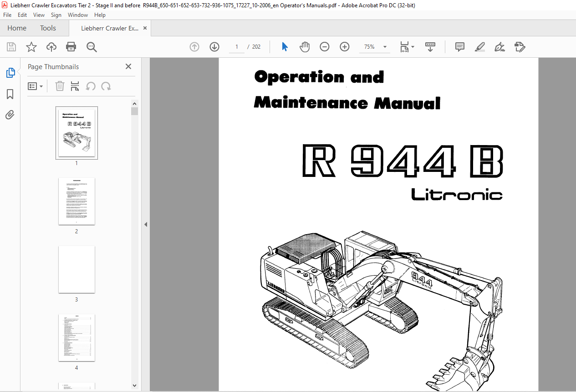Click the upload to cloud icon

pyautogui.click(x=51, y=47)
